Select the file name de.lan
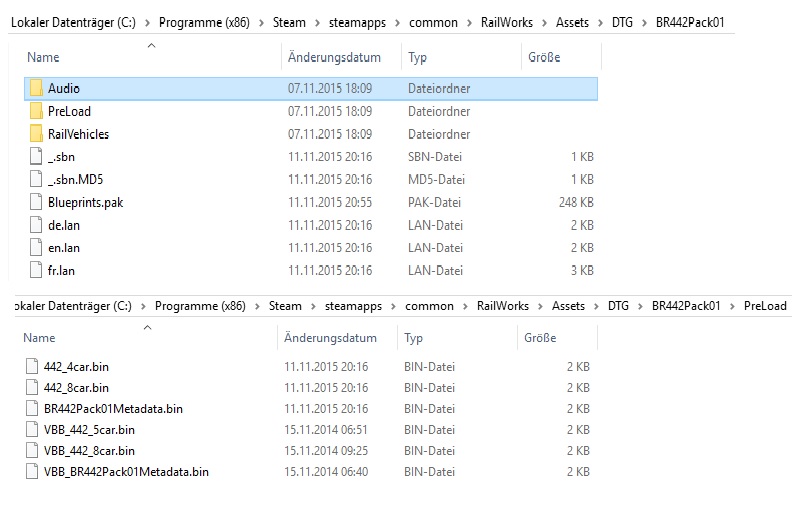This screenshot has height=511, width=800. pos(64,225)
